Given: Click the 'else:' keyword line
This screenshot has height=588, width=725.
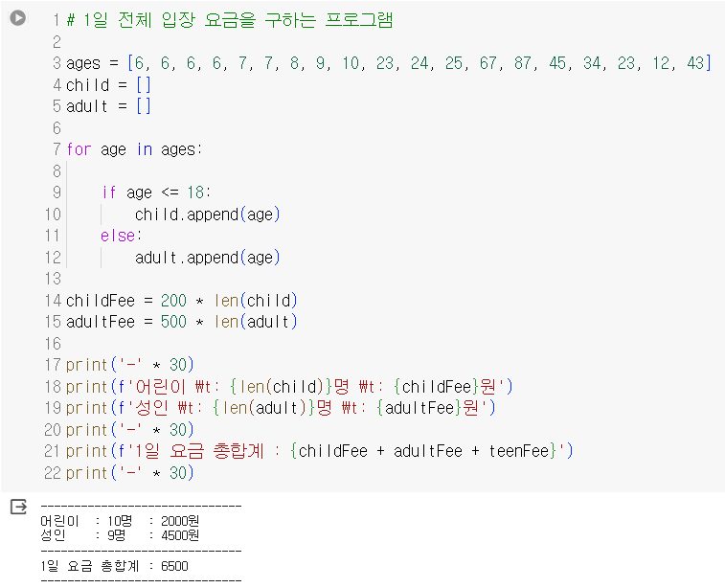Looking at the screenshot, I should click(x=121, y=236).
